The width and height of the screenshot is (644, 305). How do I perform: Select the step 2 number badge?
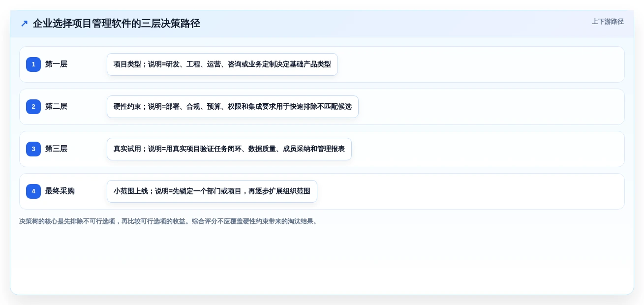[33, 107]
